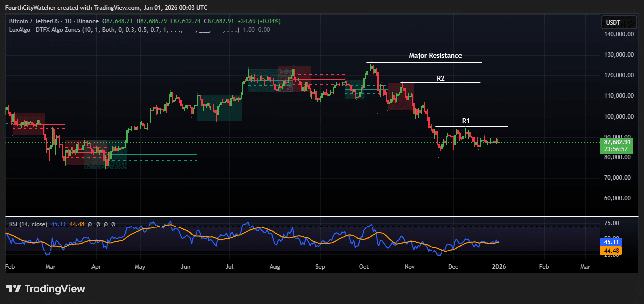644x304 pixels.
Task: Click the Oct label on time axis
Action: [x=364, y=266]
